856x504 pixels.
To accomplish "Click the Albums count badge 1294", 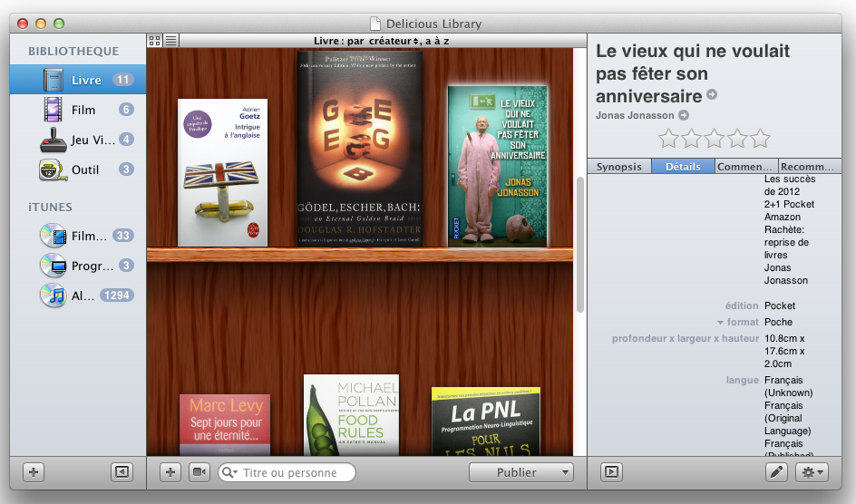I will click(117, 296).
